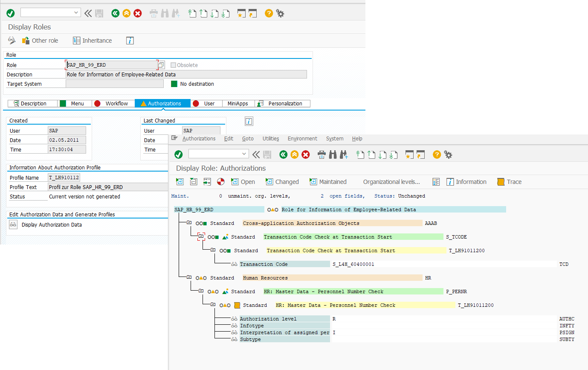Viewport: 588px width, 370px height.
Task: Click list/technical names icon before Information
Action: [x=436, y=182]
